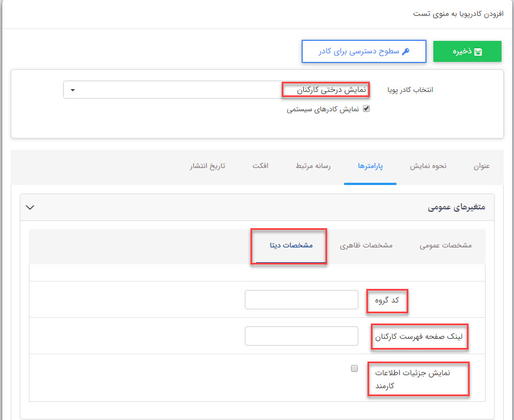Switch to the عنوان tab

[x=482, y=166]
